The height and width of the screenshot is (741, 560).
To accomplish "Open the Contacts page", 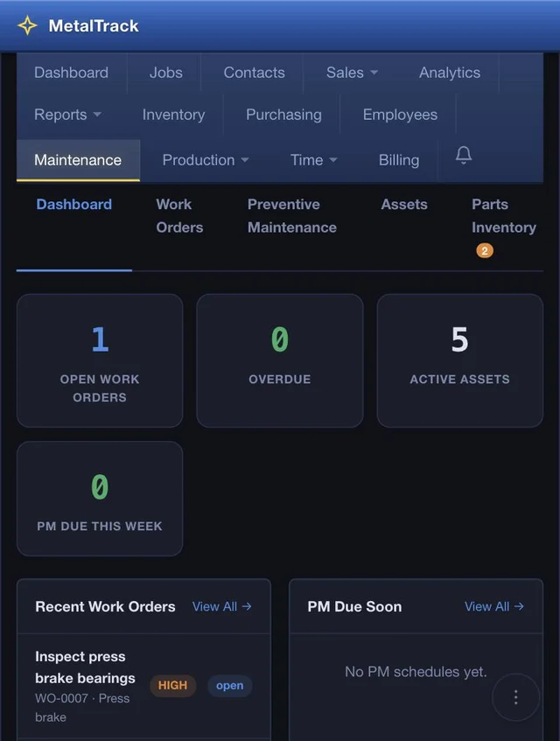I will click(255, 73).
